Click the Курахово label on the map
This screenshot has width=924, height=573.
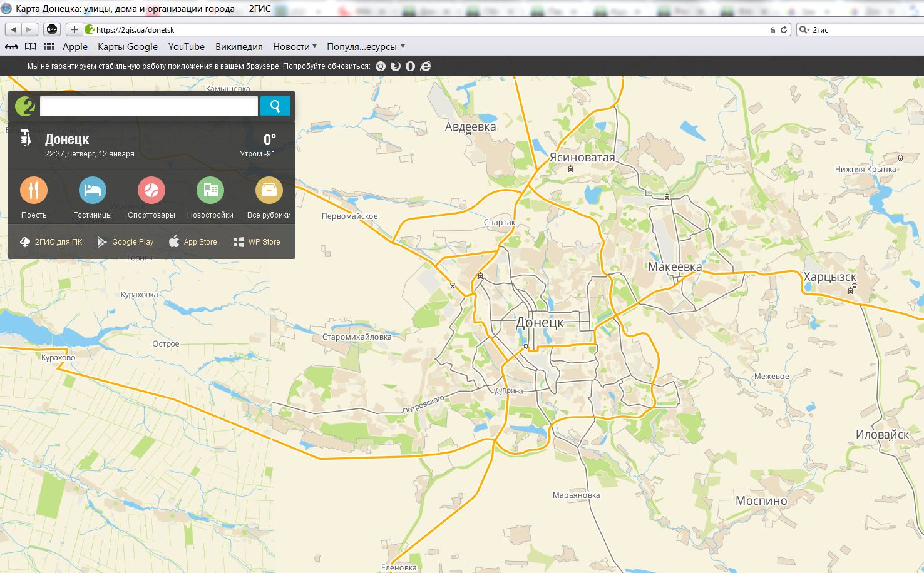58,358
